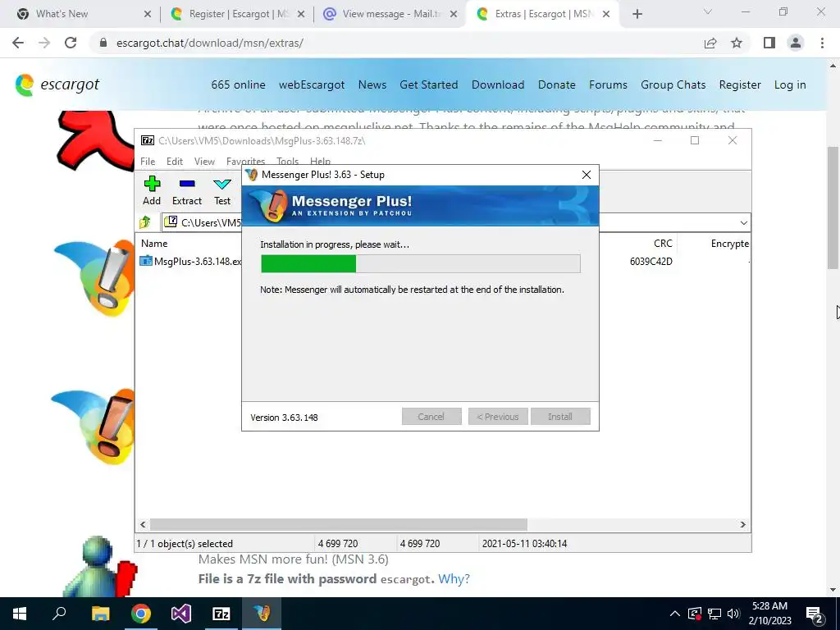Open the Register link in the header

tap(740, 84)
